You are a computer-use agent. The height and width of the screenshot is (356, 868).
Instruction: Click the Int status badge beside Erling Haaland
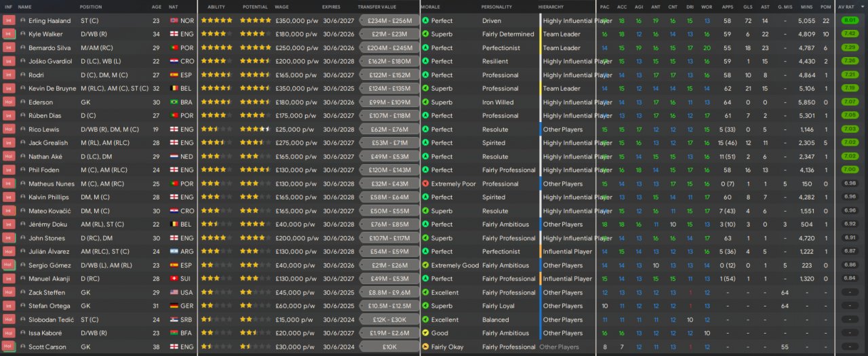pyautogui.click(x=9, y=20)
